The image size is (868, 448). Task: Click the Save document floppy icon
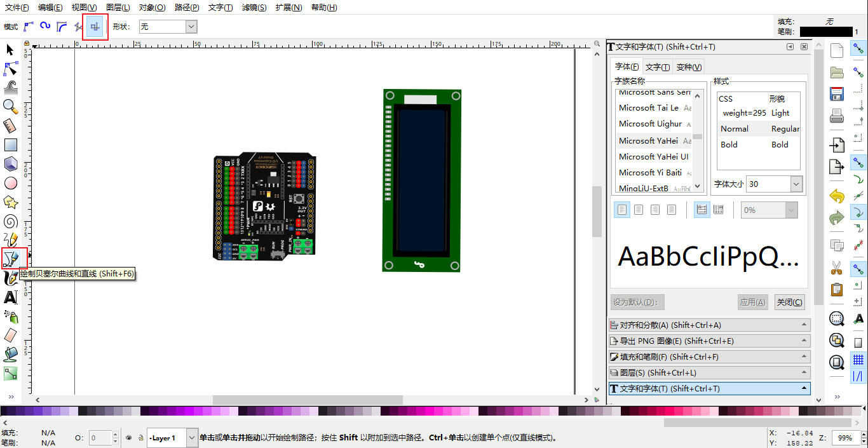(x=837, y=94)
